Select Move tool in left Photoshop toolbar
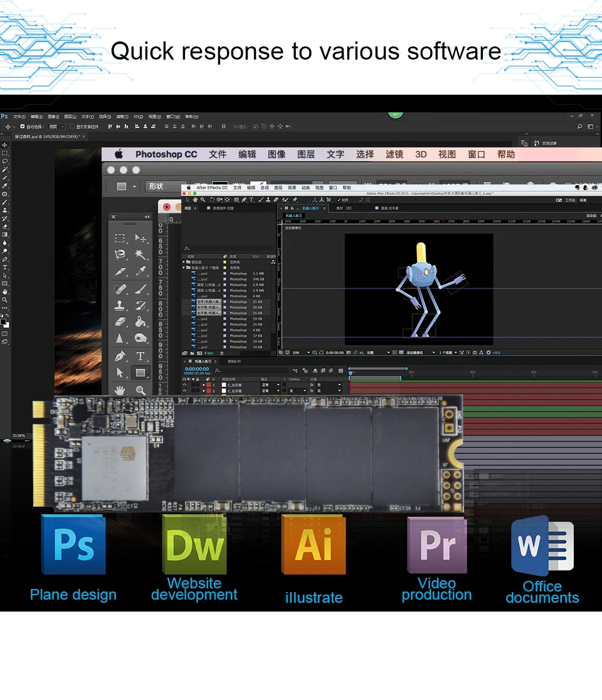This screenshot has height=700, width=602. [x=5, y=145]
